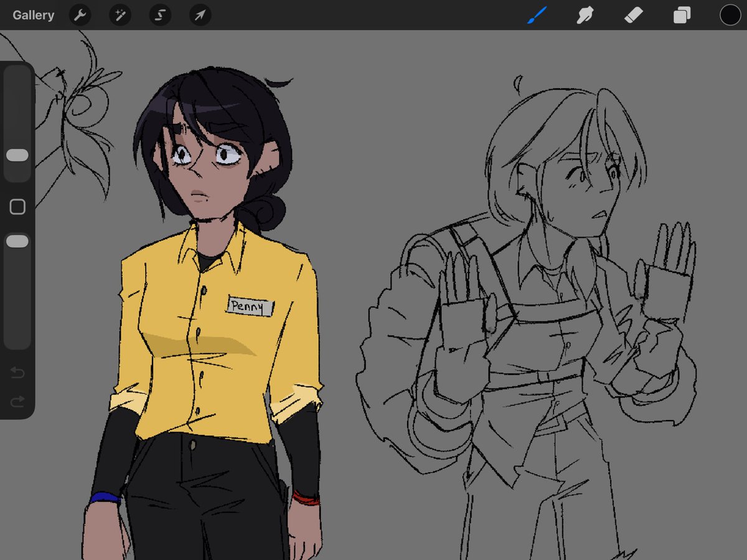Select the Brush tool
This screenshot has width=747, height=560.
[x=537, y=15]
